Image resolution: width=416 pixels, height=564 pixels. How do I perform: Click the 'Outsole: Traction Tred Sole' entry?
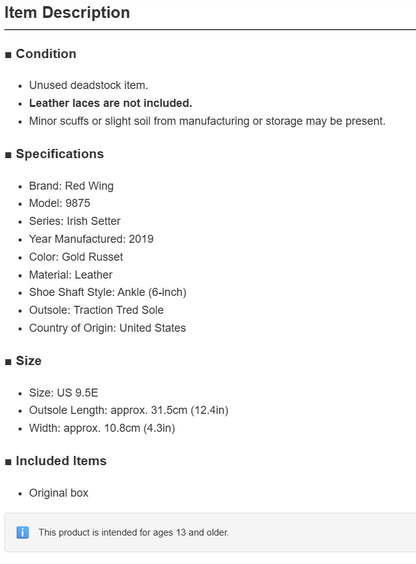(x=96, y=310)
